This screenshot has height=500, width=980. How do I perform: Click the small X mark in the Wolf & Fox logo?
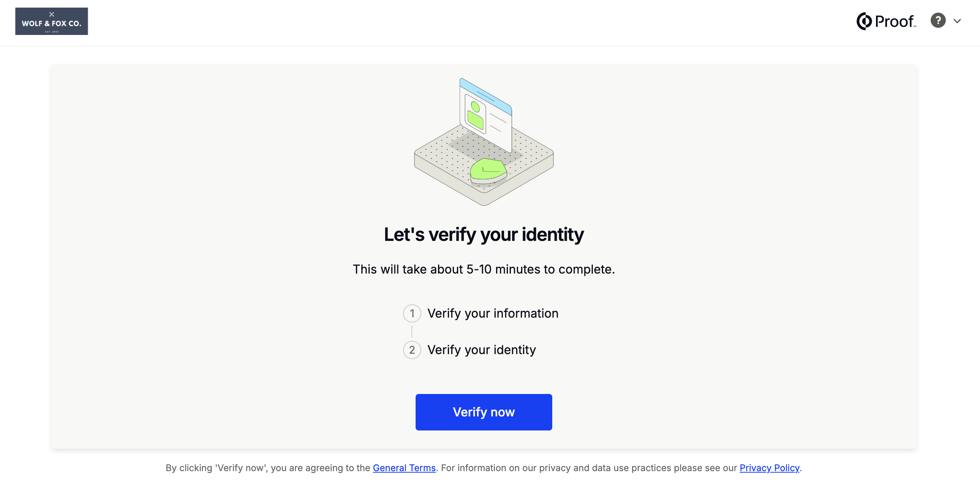coord(52,14)
